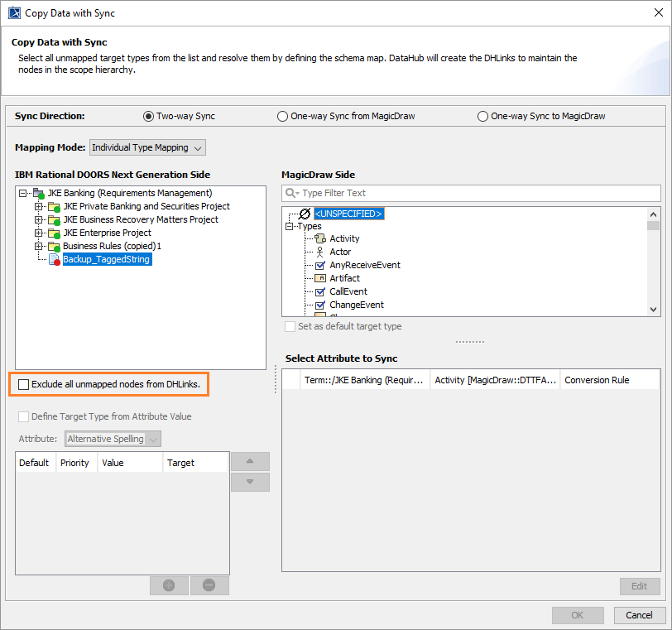The height and width of the screenshot is (630, 672).
Task: Click the Type Filter Text search field
Action: coord(476,193)
